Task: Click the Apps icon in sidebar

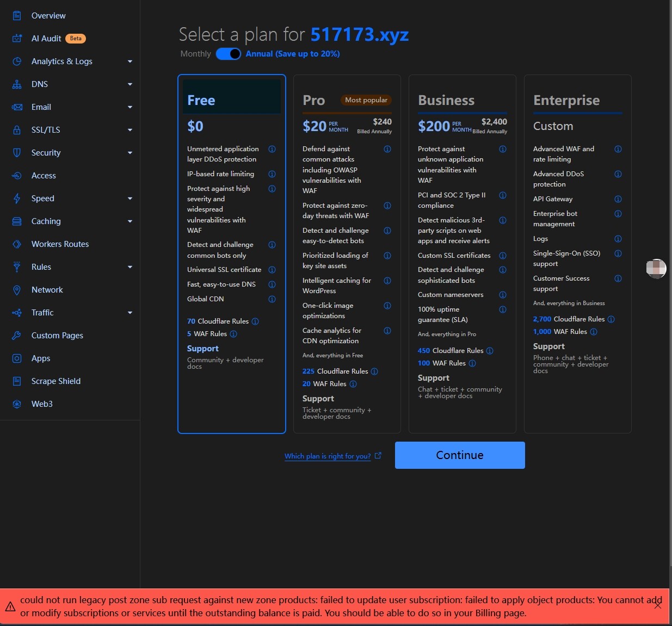Action: (x=17, y=358)
